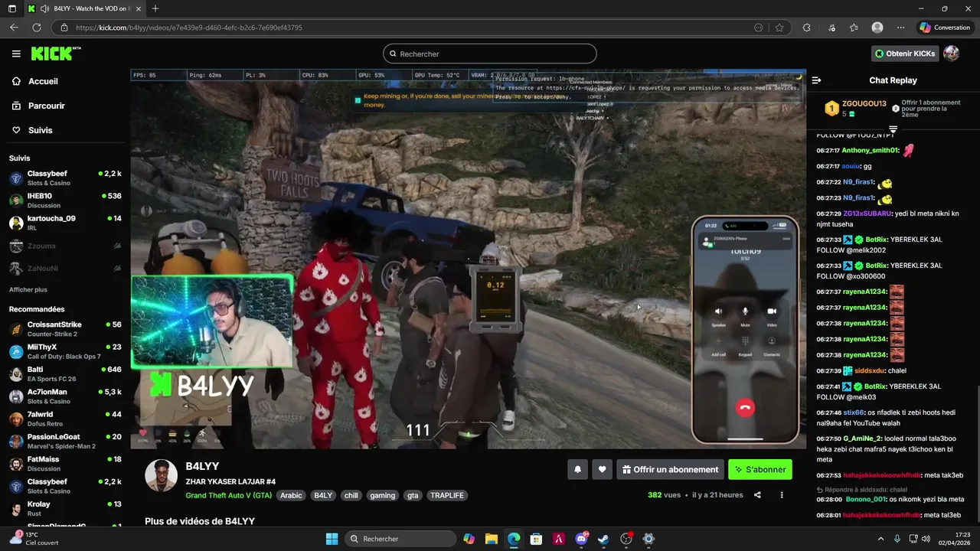The width and height of the screenshot is (980, 551).
Task: Open the video more-options three-dot menu
Action: (782, 495)
